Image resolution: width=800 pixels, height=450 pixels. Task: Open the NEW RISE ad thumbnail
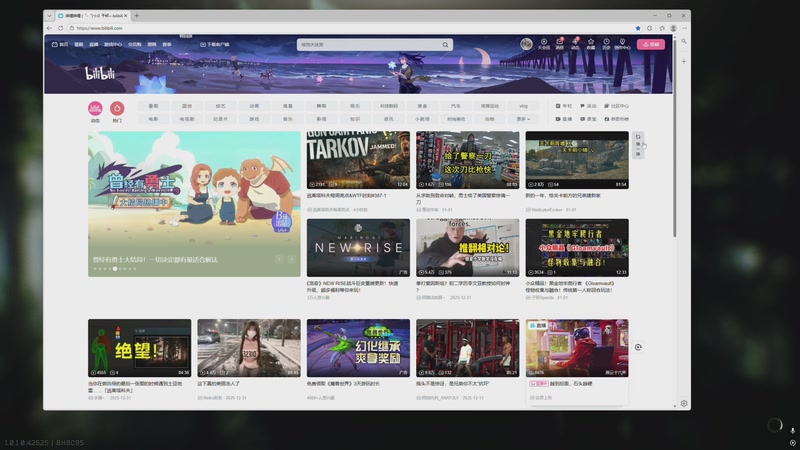(x=358, y=248)
